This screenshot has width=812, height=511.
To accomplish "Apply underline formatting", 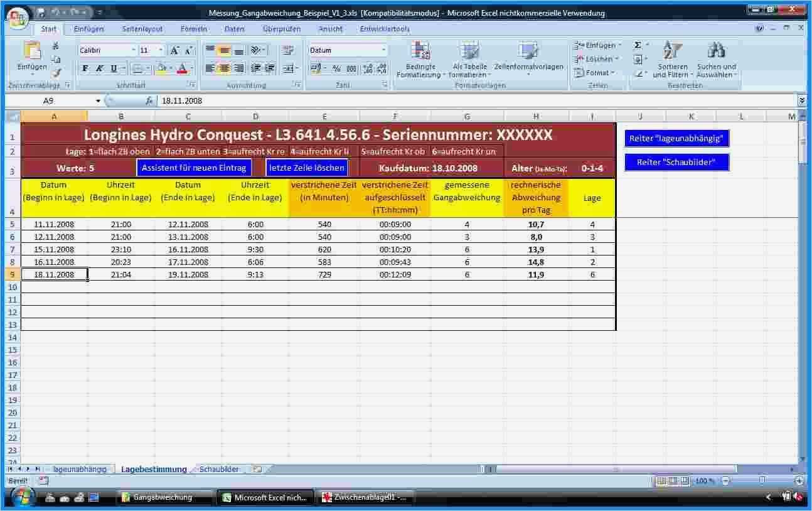I will click(113, 68).
